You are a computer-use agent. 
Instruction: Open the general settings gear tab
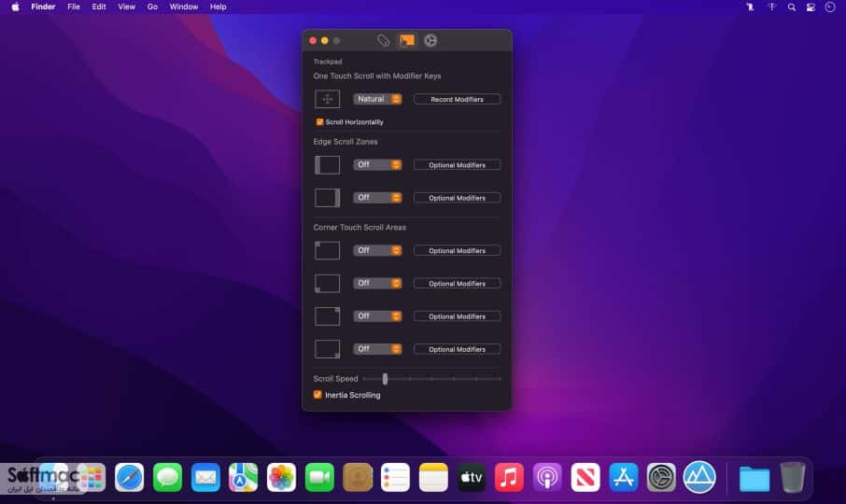[430, 40]
